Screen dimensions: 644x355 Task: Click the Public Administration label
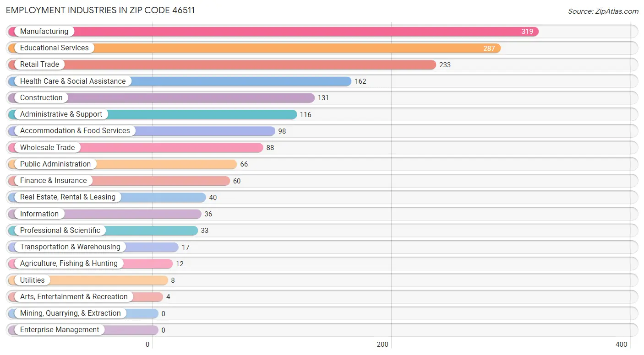[55, 164]
